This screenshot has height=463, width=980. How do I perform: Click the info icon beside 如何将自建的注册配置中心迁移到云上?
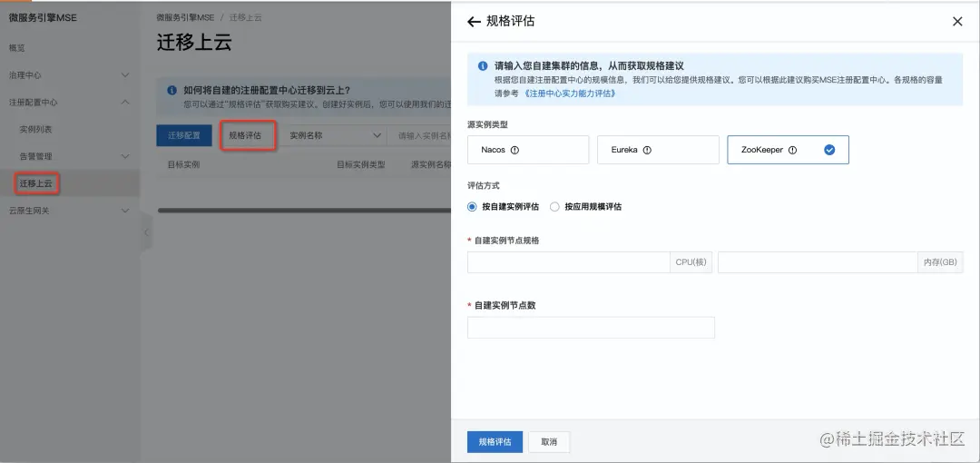171,90
